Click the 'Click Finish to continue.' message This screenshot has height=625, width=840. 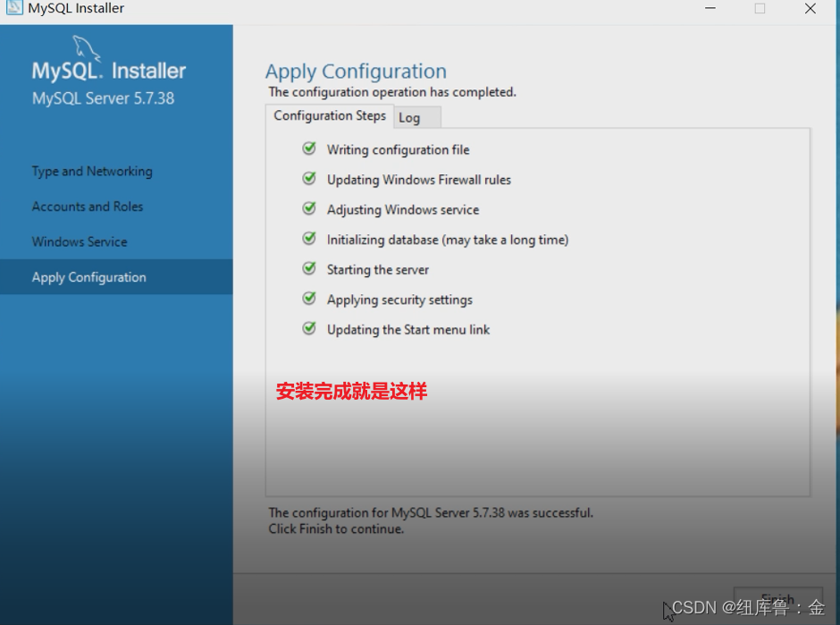tap(336, 529)
